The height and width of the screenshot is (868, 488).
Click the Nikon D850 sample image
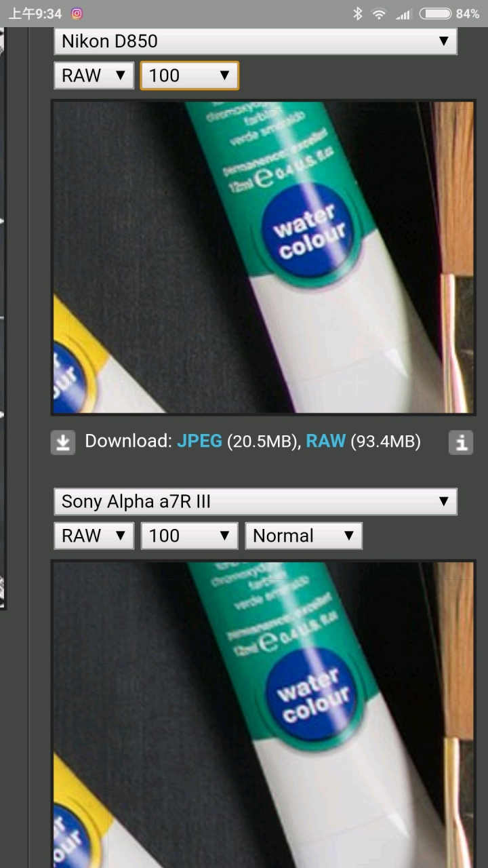[263, 257]
